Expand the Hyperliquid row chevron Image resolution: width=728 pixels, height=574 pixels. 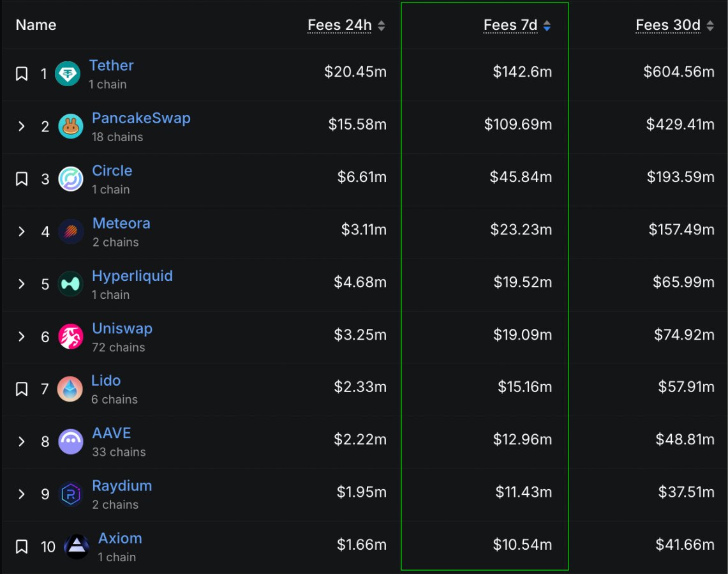pos(21,283)
